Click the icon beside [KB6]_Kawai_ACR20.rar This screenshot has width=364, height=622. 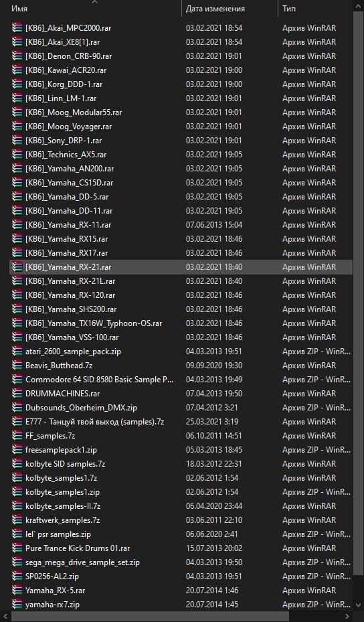click(x=17, y=70)
